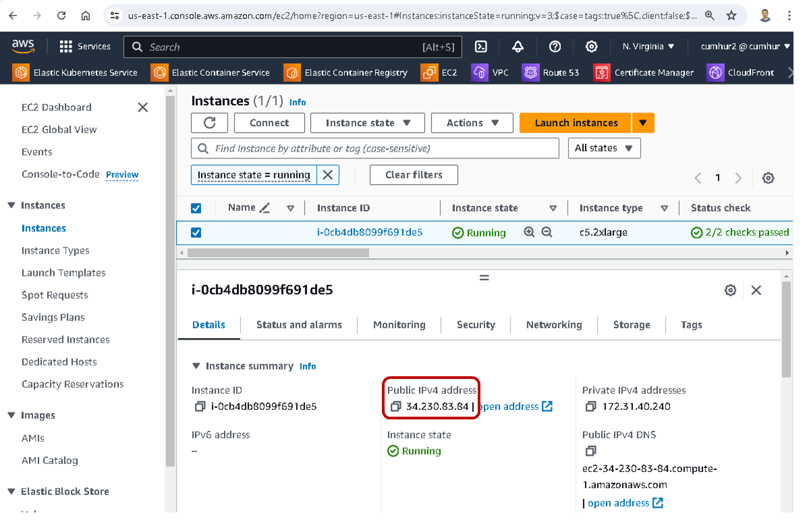Edit the Name column pencil icon

pos(264,208)
